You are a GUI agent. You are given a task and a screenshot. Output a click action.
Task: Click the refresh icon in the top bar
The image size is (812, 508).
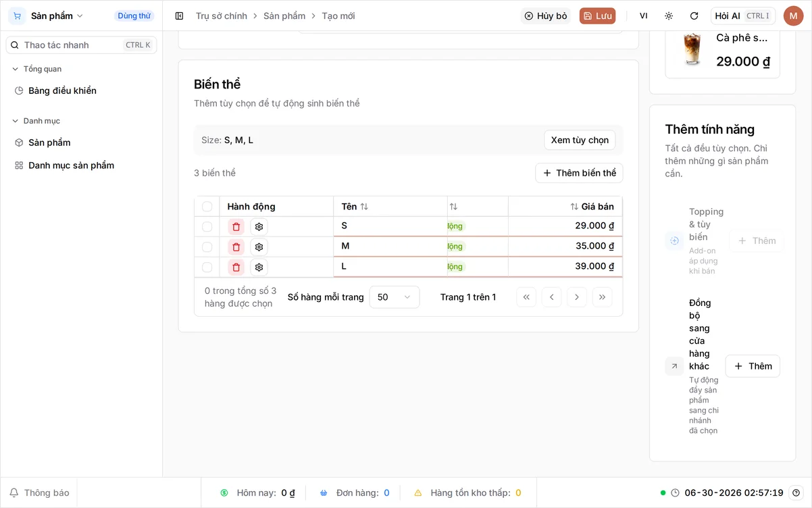(694, 16)
